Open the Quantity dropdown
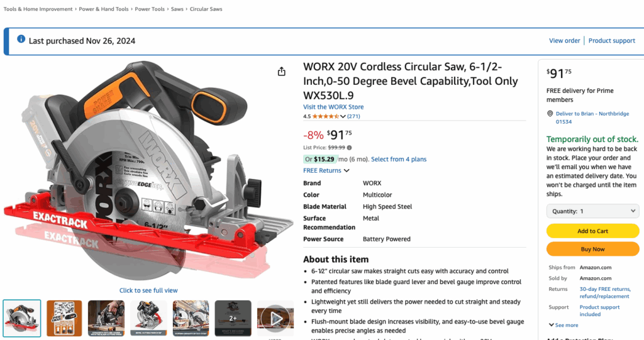The image size is (644, 340). point(593,212)
